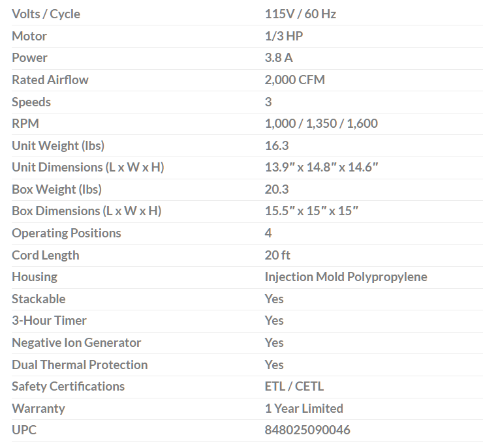Screen dimensions: 483x448
Task: Select the 115V / 60 Hz value
Action: [x=300, y=14]
